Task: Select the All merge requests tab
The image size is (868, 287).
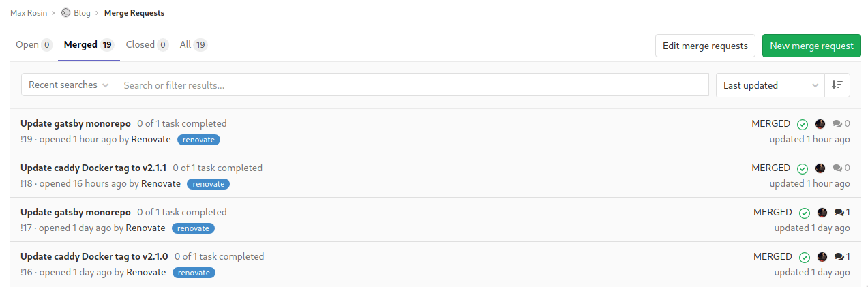Action: pyautogui.click(x=193, y=45)
